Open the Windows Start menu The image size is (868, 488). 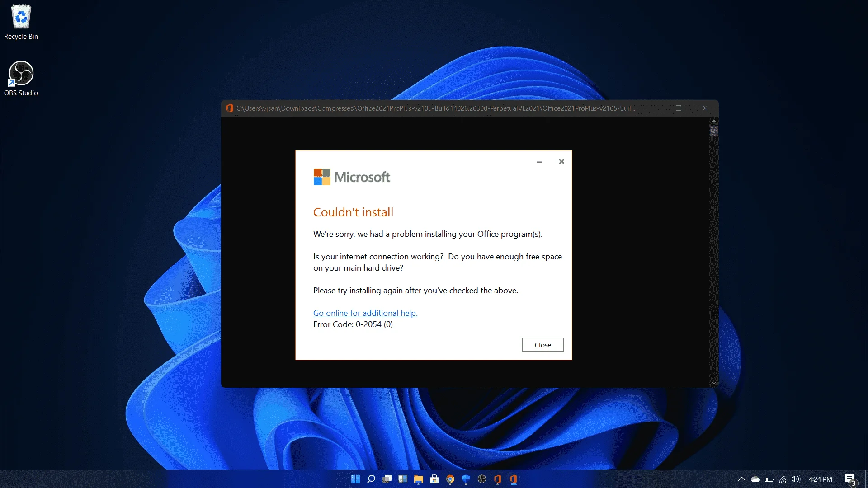click(x=355, y=479)
